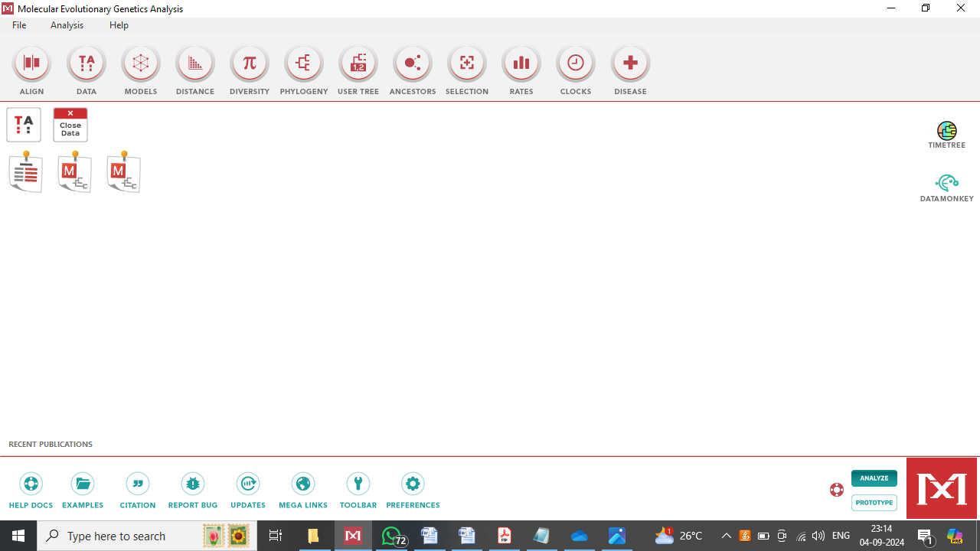Open the Analysis menu
980x551 pixels.
pos(67,25)
